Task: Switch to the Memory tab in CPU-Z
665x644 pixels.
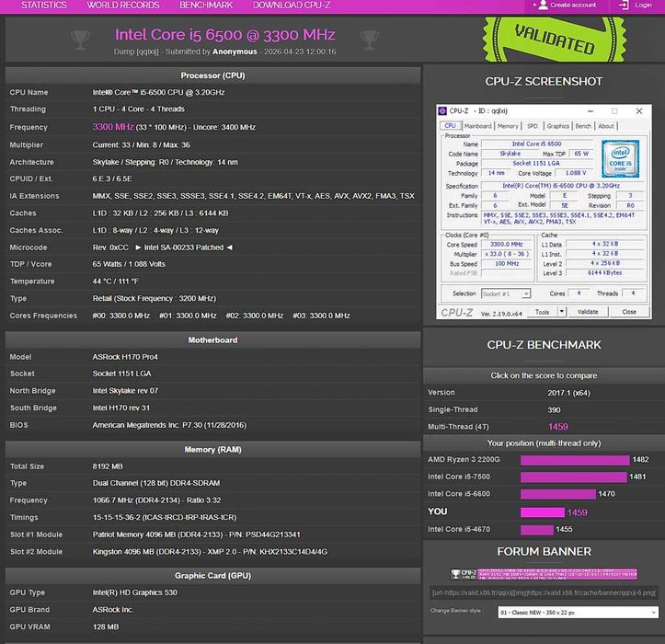Action: click(508, 126)
